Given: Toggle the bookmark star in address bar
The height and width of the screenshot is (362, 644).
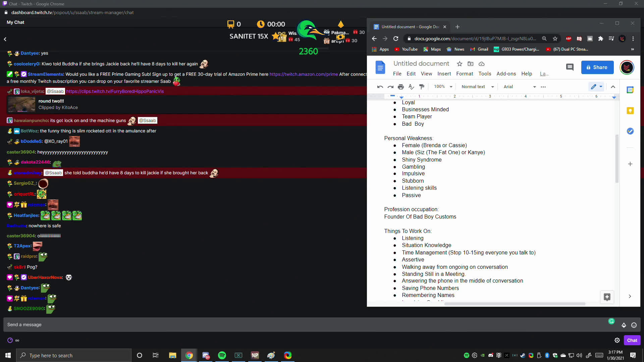Looking at the screenshot, I should tap(555, 39).
